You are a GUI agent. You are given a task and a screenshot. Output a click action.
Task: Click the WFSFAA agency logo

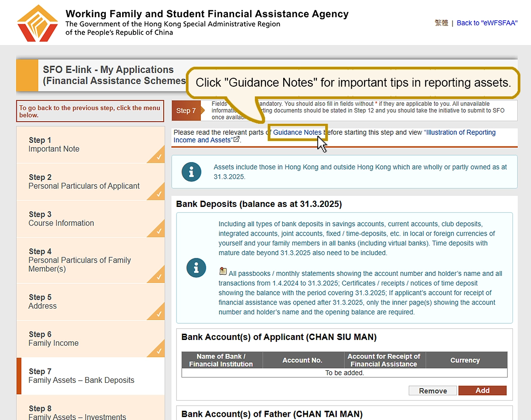pyautogui.click(x=37, y=23)
